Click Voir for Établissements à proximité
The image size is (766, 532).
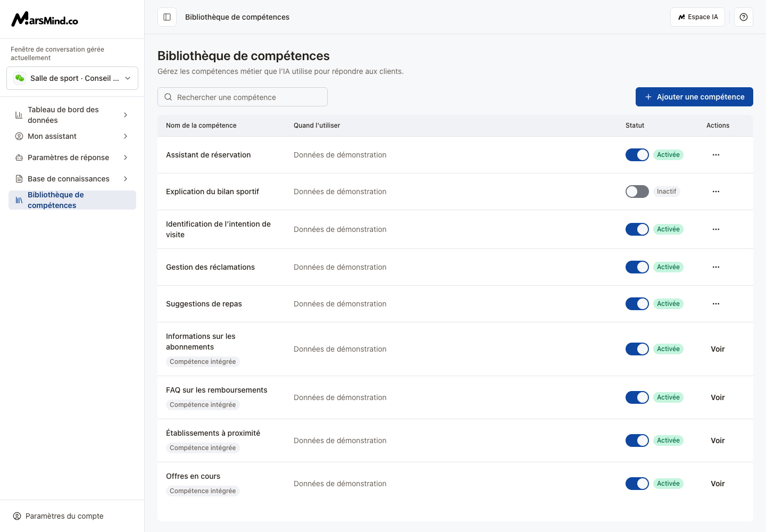(718, 440)
